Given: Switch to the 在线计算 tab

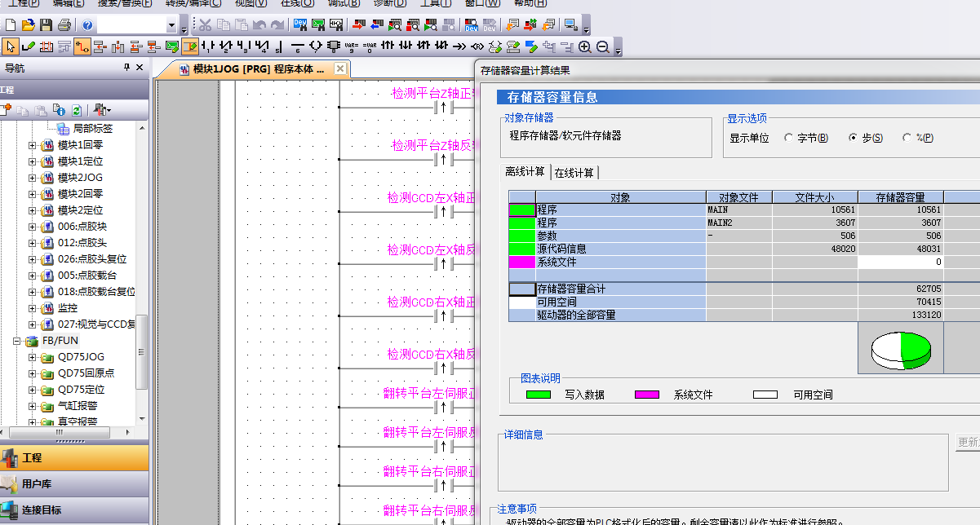Looking at the screenshot, I should pyautogui.click(x=575, y=172).
